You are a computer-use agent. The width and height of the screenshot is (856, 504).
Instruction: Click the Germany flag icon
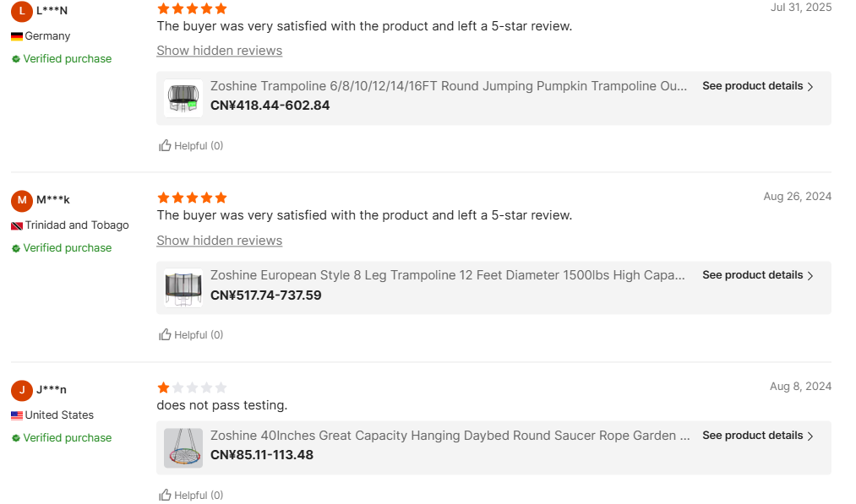pos(17,36)
